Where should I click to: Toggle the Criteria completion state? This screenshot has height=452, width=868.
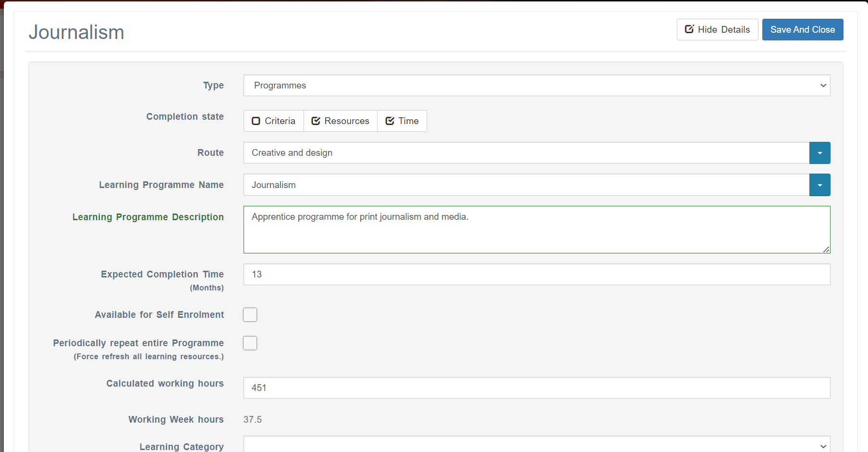(x=274, y=121)
